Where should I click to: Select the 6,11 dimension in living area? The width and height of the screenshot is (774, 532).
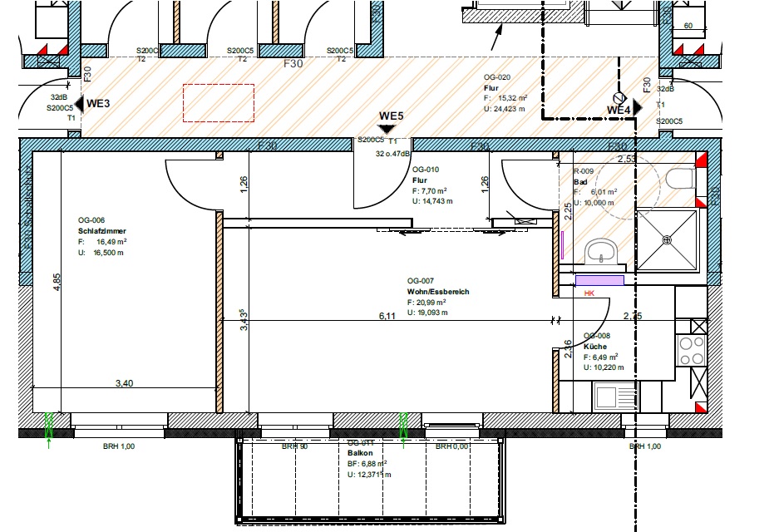[x=387, y=317]
